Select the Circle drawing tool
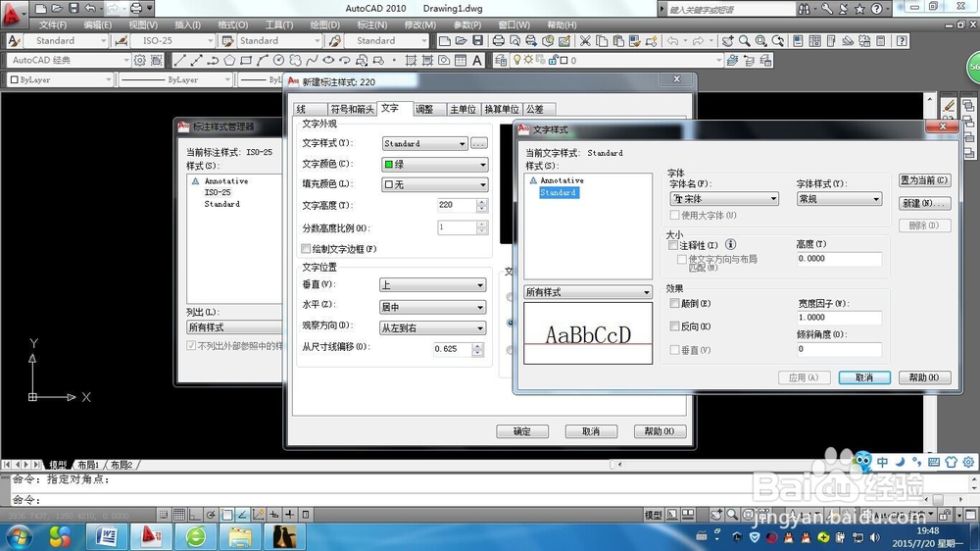This screenshot has width=980, height=551. point(278,60)
